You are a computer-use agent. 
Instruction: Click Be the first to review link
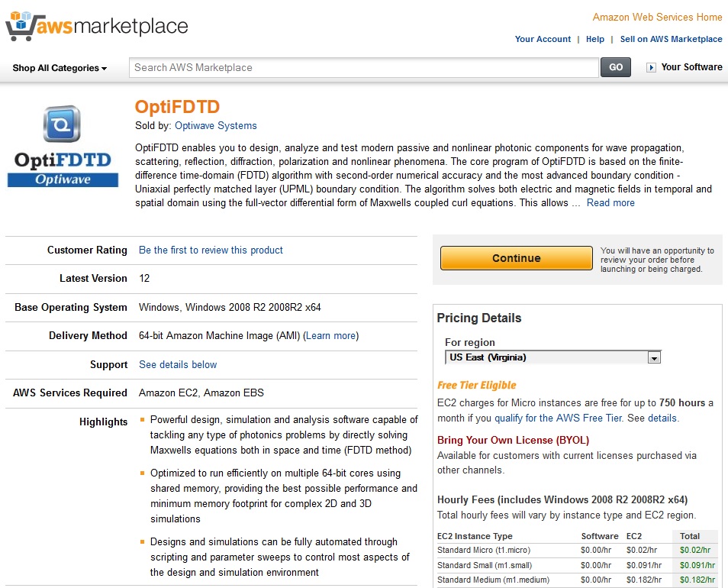(x=211, y=250)
